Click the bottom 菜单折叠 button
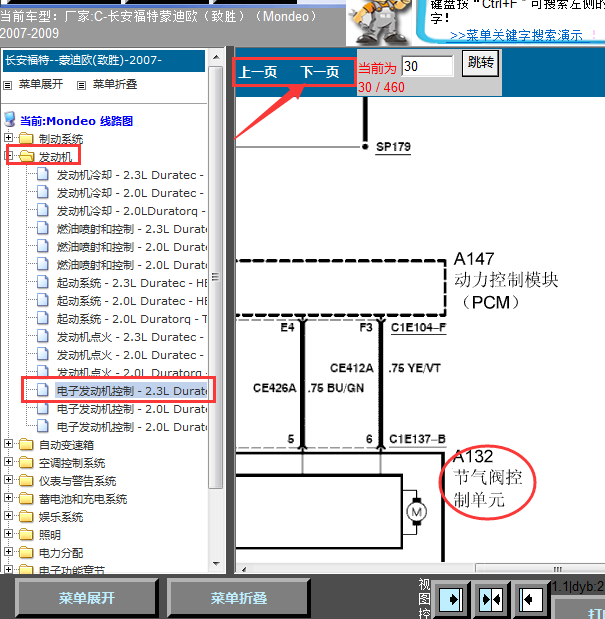Viewport: 605px width, 619px height. [x=239, y=598]
